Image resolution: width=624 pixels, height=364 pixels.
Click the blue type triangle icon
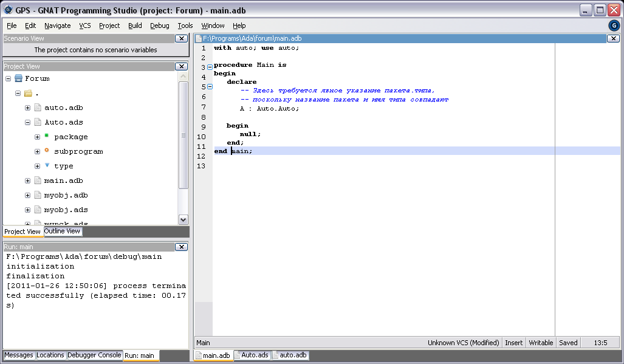46,165
